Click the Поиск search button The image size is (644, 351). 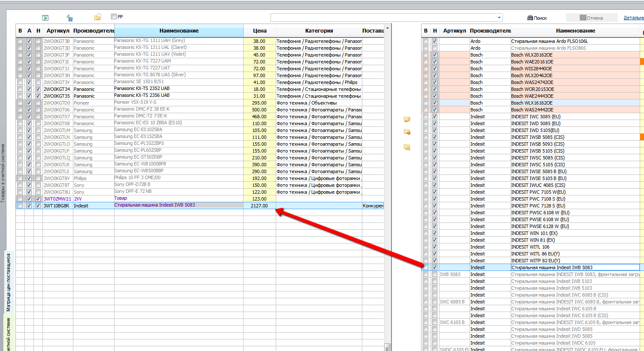[537, 18]
